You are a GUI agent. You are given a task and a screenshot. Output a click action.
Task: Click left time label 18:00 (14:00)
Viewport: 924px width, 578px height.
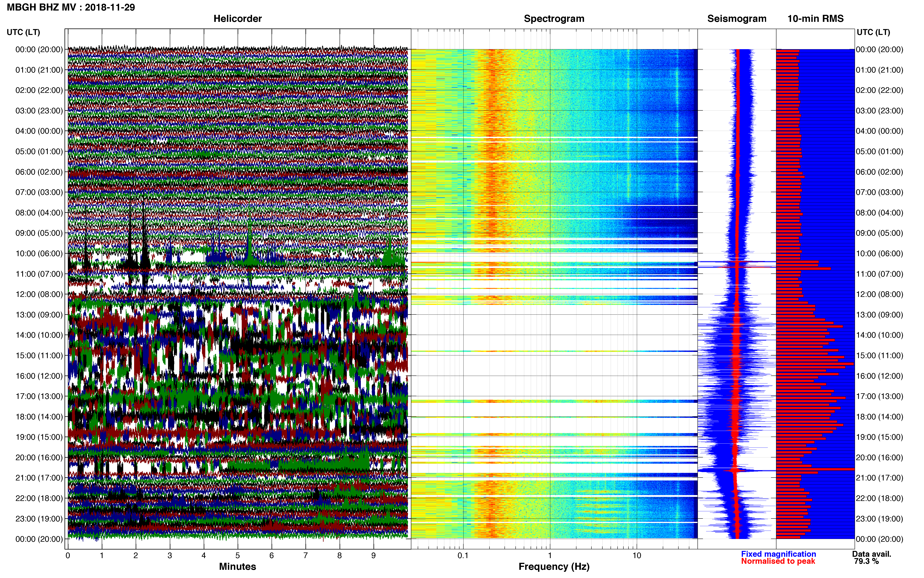[x=39, y=417]
